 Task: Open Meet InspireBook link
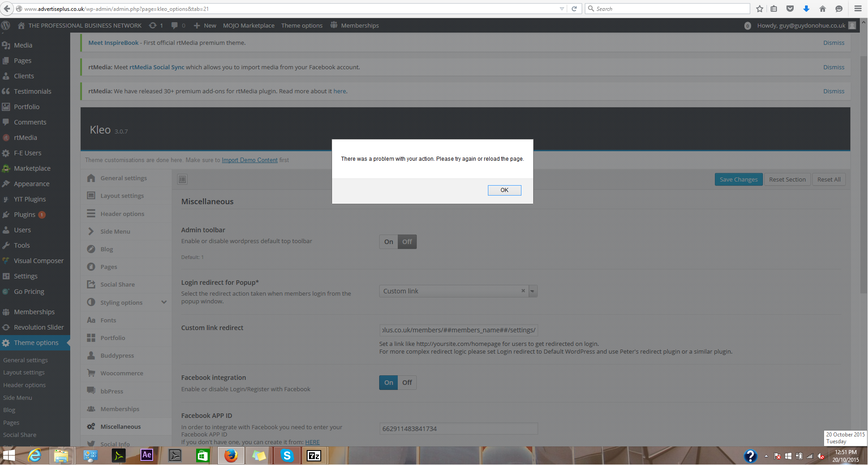[x=113, y=43]
